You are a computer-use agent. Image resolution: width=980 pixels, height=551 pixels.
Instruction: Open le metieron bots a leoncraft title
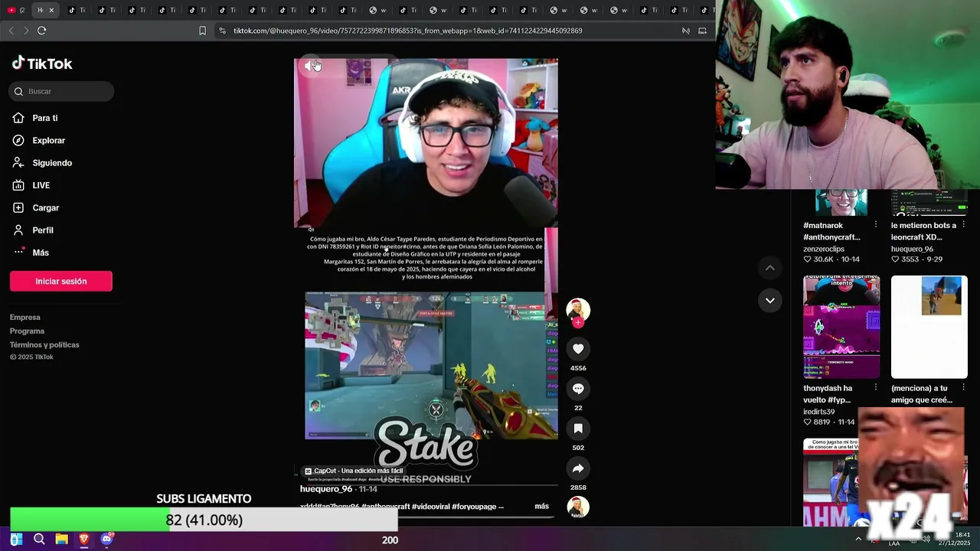[x=924, y=231]
